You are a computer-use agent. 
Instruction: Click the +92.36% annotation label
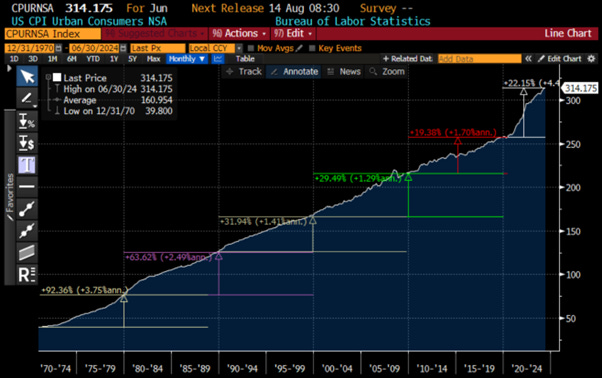tap(84, 290)
